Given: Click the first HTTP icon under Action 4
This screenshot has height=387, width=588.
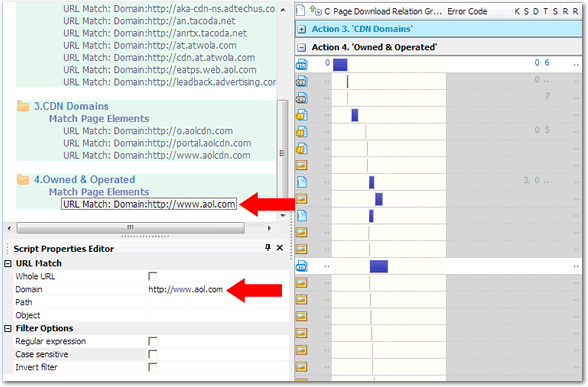Looking at the screenshot, I should pos(302,64).
